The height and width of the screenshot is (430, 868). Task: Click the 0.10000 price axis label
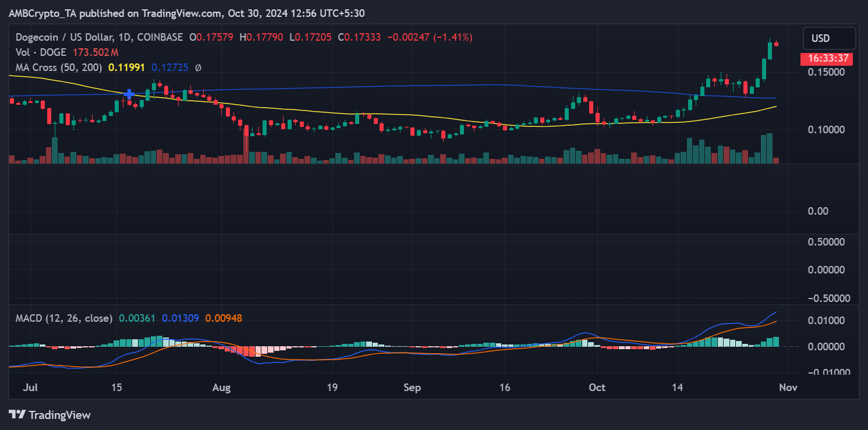click(827, 130)
